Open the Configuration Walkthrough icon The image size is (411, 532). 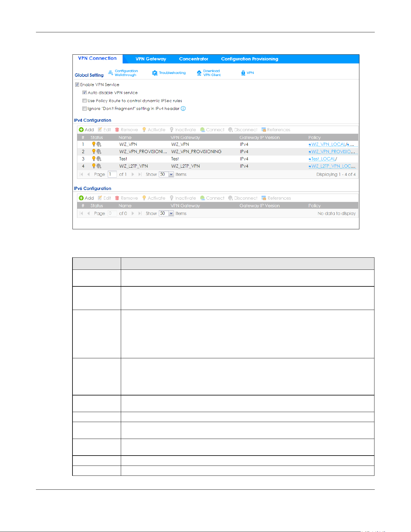pyautogui.click(x=111, y=73)
